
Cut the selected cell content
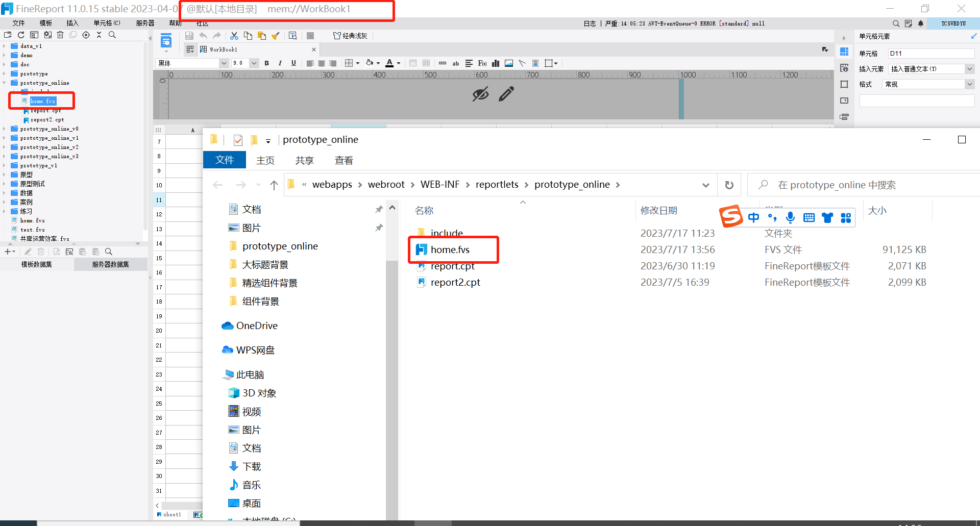tap(234, 36)
